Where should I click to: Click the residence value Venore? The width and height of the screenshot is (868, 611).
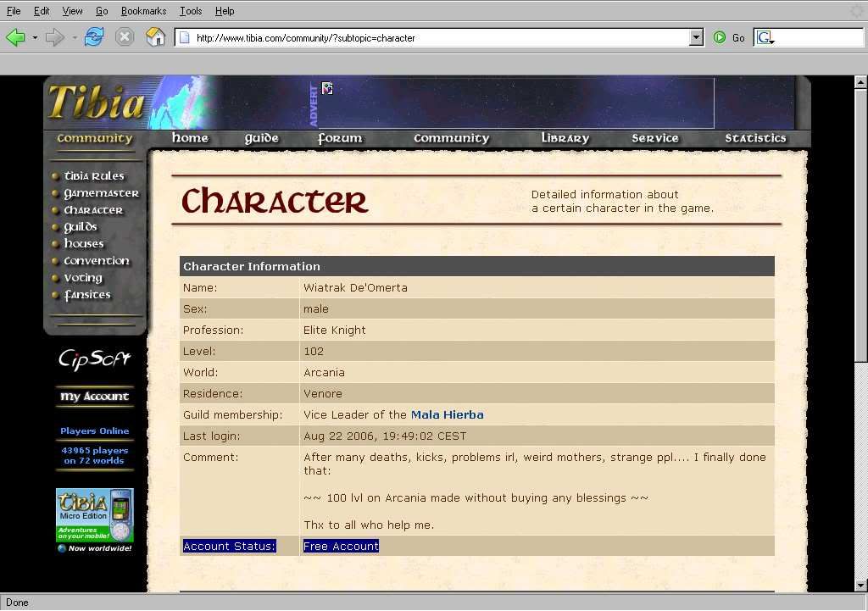click(x=323, y=393)
